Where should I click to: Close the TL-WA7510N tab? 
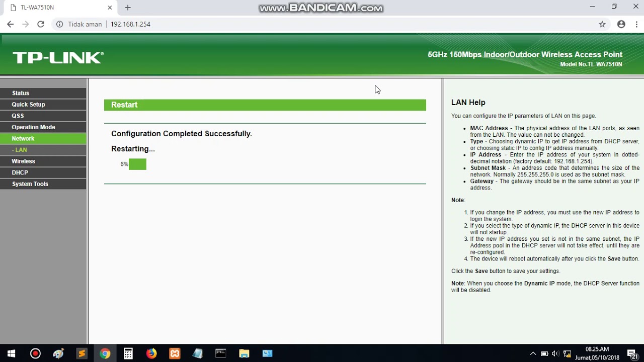[110, 8]
